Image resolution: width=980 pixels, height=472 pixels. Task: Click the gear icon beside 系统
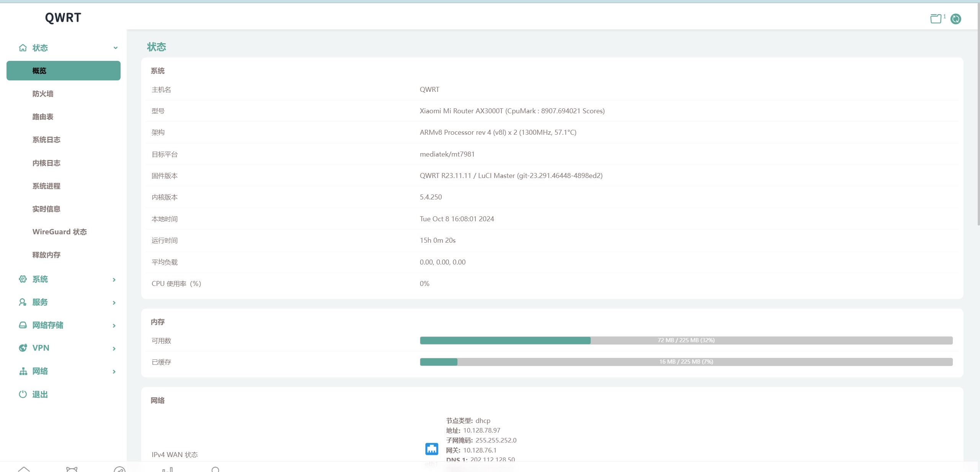23,279
